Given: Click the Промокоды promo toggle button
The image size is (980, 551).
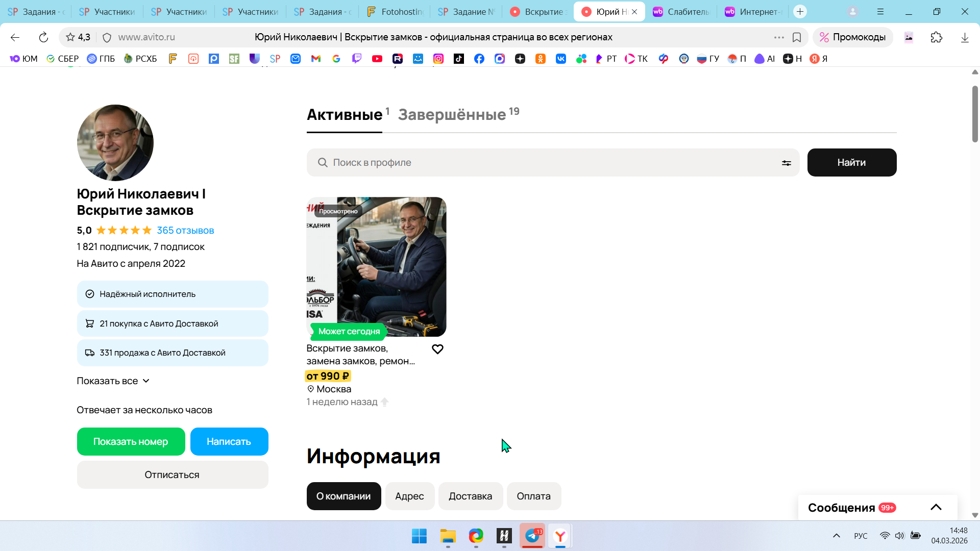Looking at the screenshot, I should coord(852,37).
